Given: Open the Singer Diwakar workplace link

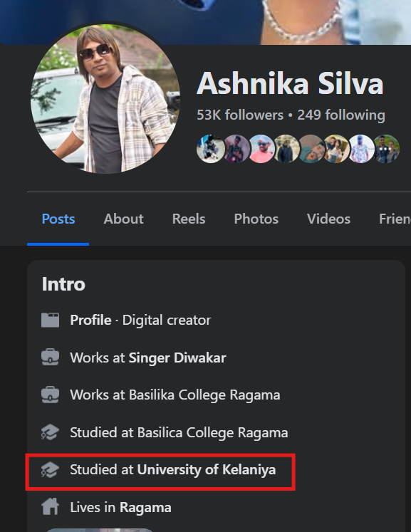Looking at the screenshot, I should coord(177,358).
